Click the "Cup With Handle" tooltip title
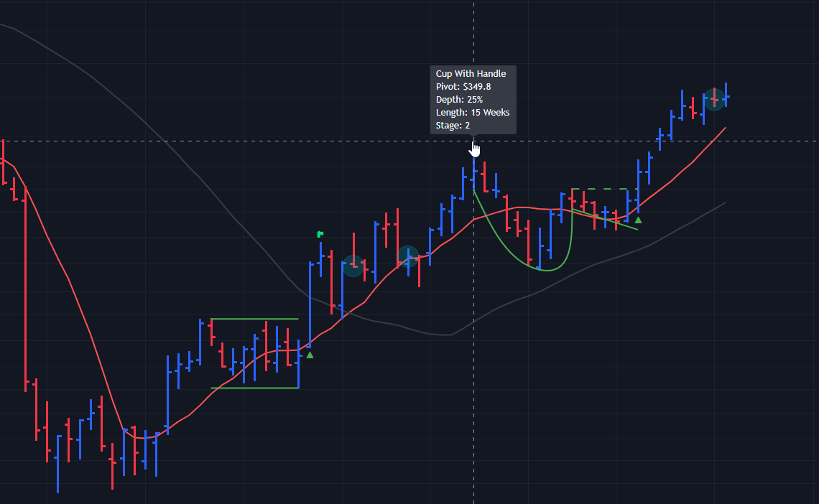 click(x=471, y=73)
